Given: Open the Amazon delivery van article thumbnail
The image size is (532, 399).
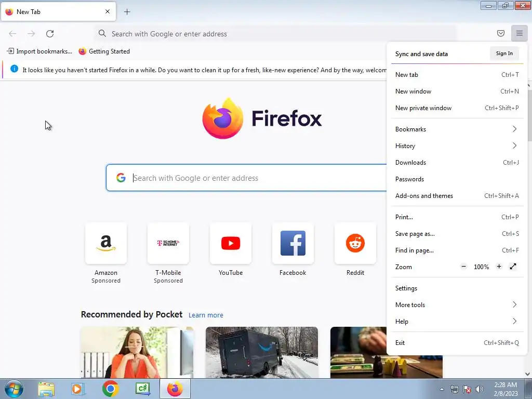Looking at the screenshot, I should click(x=262, y=352).
